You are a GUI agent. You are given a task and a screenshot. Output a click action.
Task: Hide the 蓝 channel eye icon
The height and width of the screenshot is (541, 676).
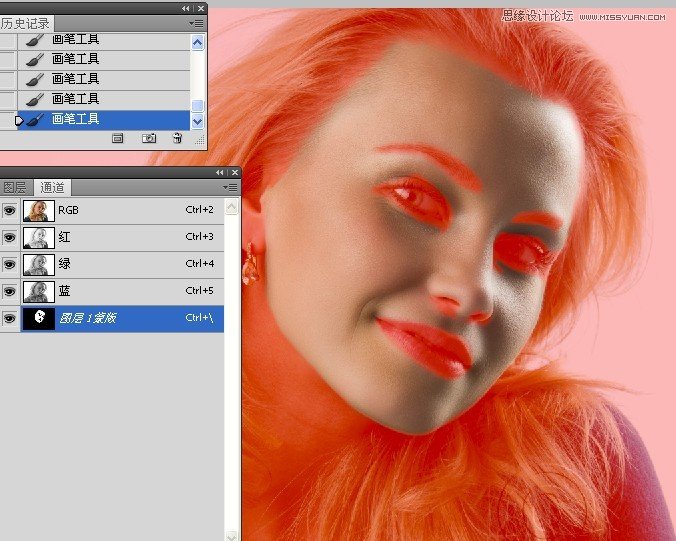point(9,291)
